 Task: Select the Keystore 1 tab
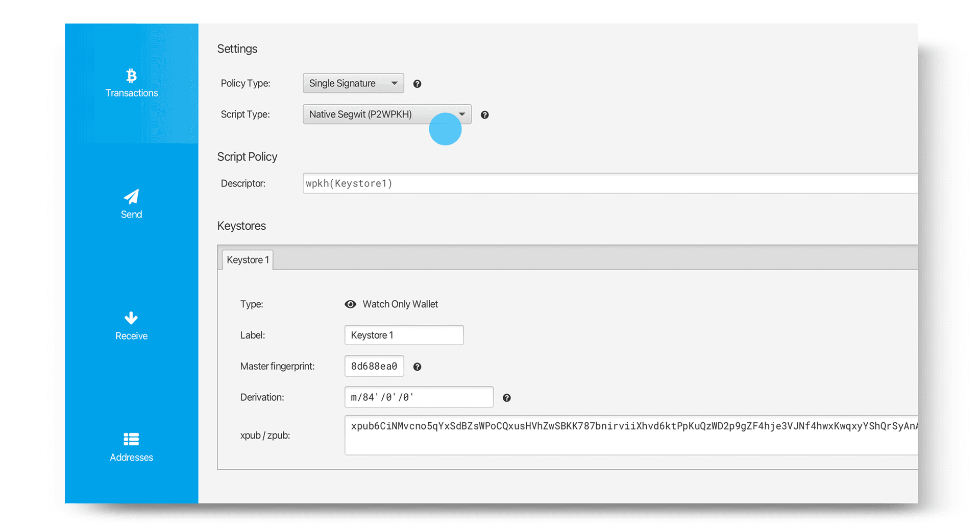(x=248, y=260)
